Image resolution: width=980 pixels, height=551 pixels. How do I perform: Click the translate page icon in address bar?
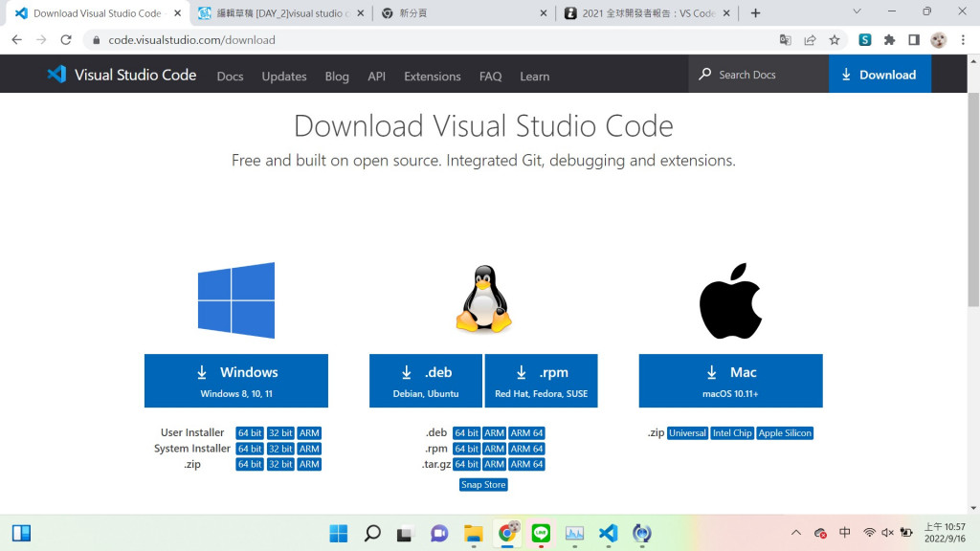coord(785,40)
